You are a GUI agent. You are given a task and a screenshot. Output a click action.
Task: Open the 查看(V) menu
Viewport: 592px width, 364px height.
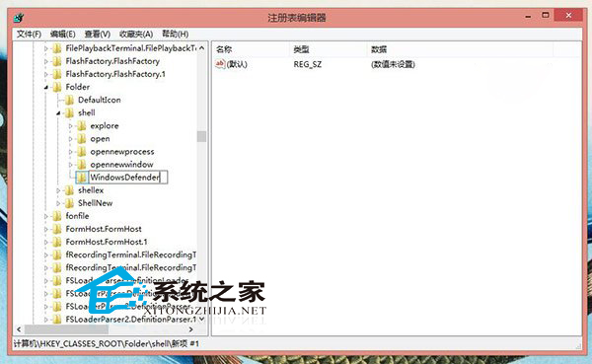tap(98, 34)
